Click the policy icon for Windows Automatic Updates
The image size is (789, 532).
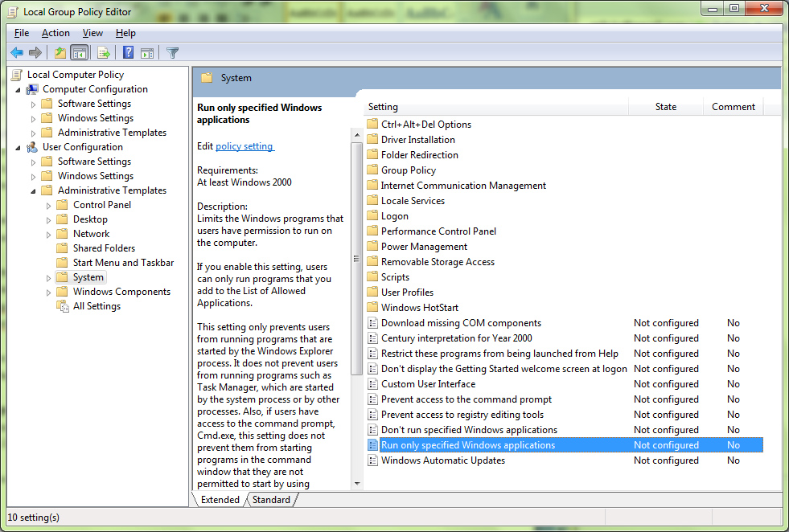pos(372,460)
